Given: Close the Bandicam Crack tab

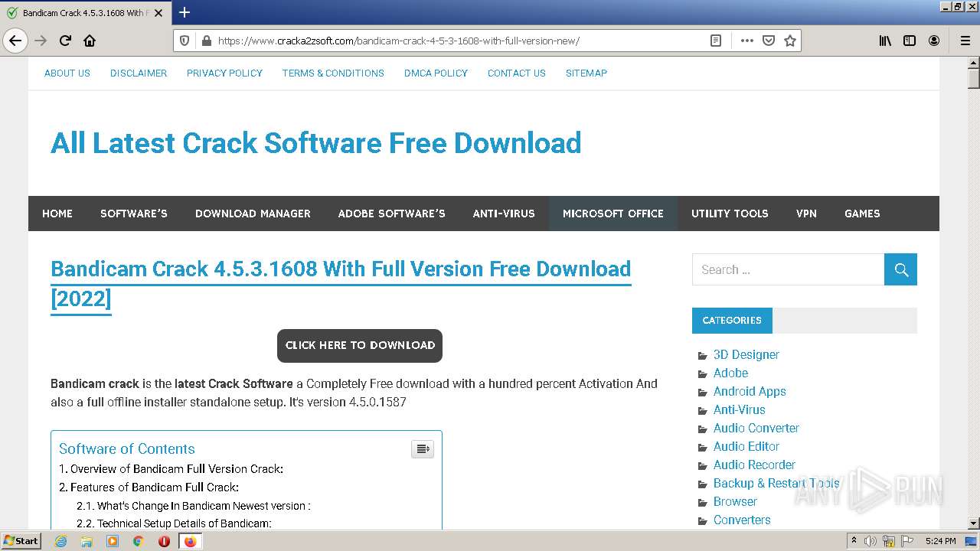Looking at the screenshot, I should coord(158,13).
